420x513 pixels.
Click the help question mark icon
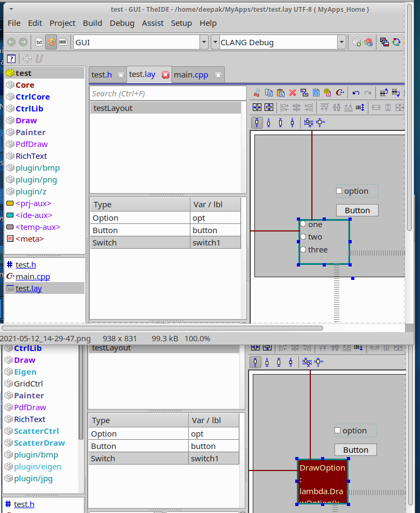[x=11, y=59]
